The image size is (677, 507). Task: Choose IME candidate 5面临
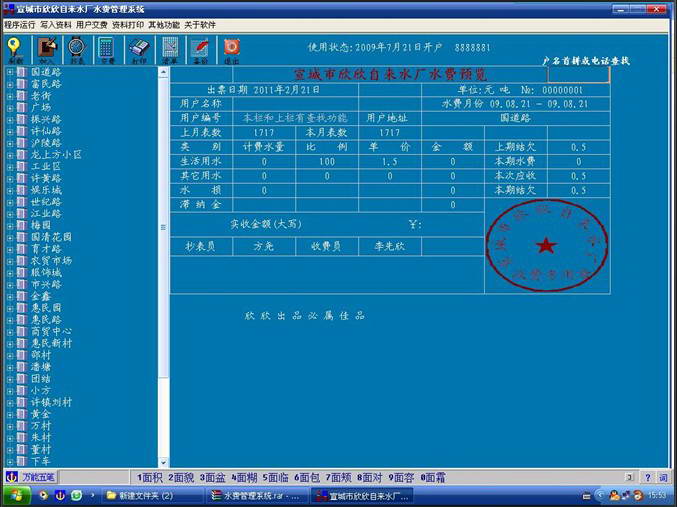[275, 478]
